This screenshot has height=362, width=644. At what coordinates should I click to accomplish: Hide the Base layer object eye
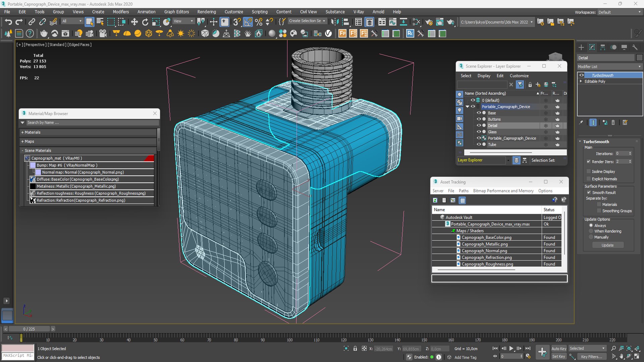click(479, 113)
